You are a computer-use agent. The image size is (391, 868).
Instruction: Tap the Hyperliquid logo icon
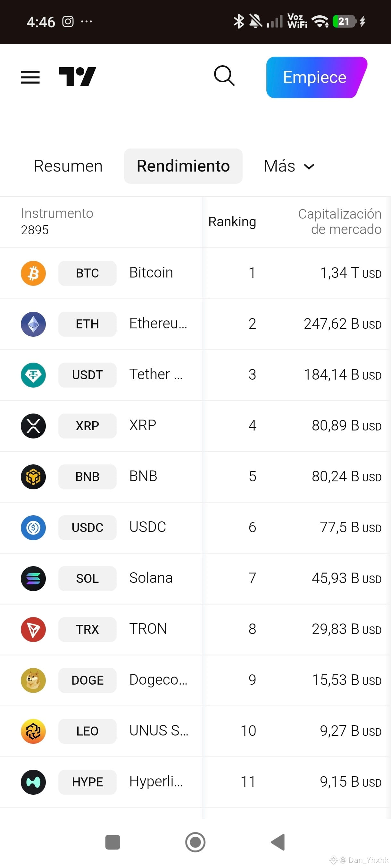point(33,782)
